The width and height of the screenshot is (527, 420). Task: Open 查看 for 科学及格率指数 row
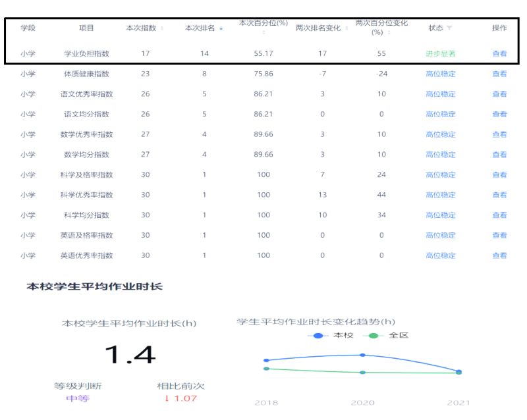pyautogui.click(x=499, y=174)
